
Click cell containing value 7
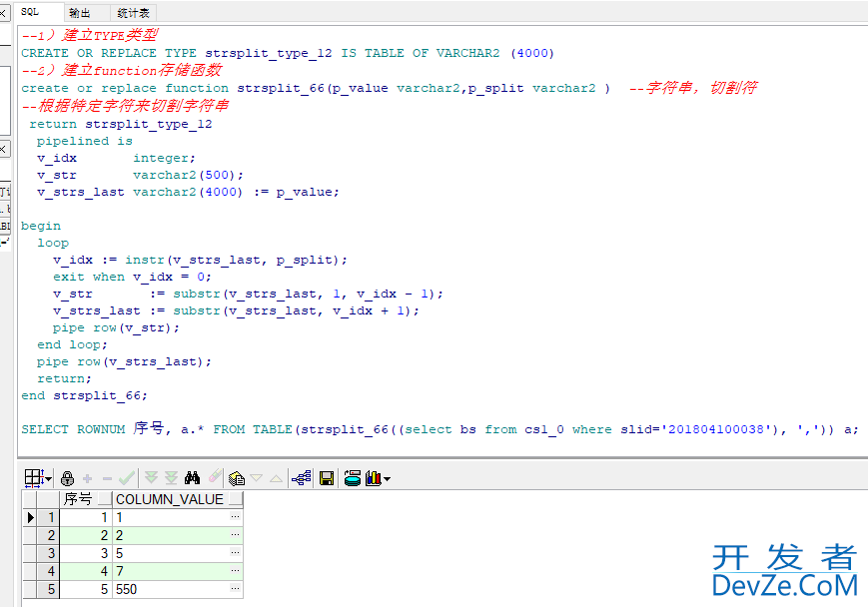tap(170, 571)
